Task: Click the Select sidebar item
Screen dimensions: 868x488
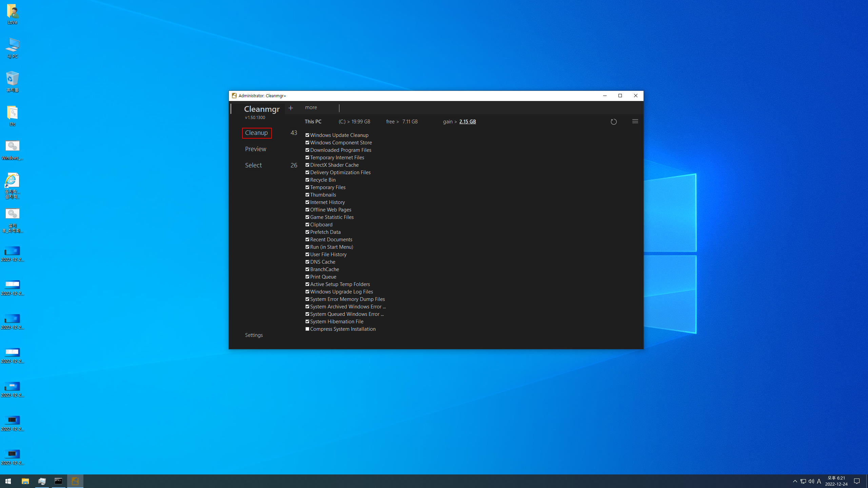Action: point(253,165)
